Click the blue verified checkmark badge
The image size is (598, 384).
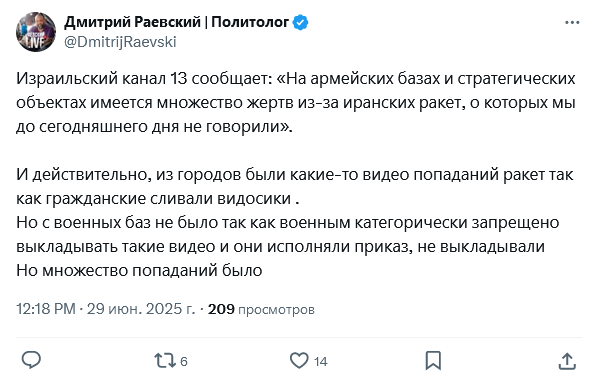tap(301, 23)
